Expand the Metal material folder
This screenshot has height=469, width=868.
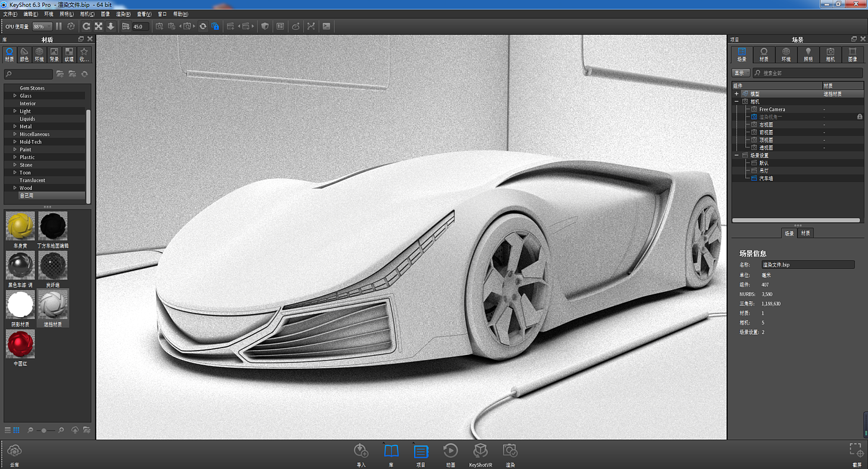click(15, 126)
